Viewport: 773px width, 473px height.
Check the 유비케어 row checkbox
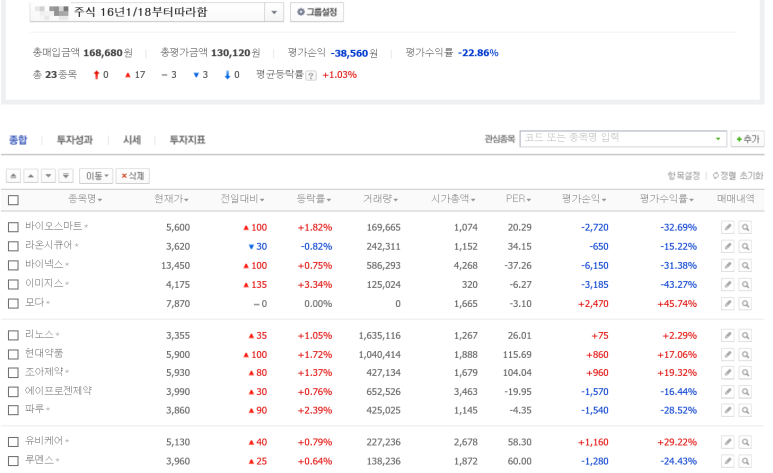click(x=13, y=442)
